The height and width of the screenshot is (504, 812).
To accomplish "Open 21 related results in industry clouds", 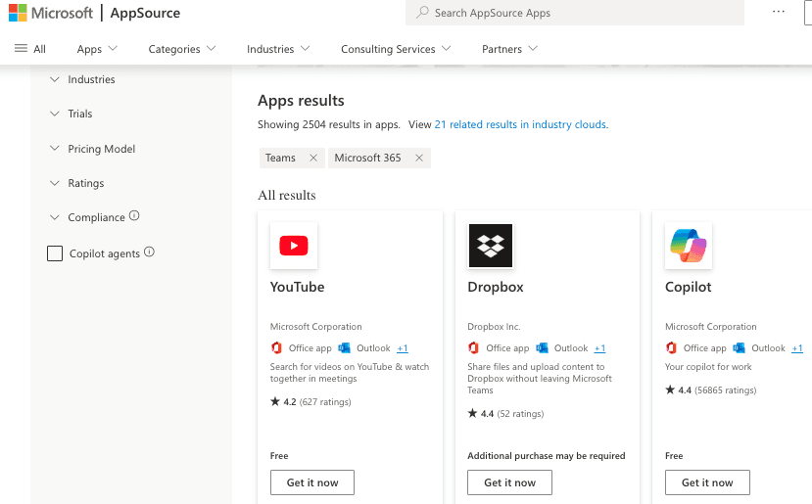I will 521,124.
